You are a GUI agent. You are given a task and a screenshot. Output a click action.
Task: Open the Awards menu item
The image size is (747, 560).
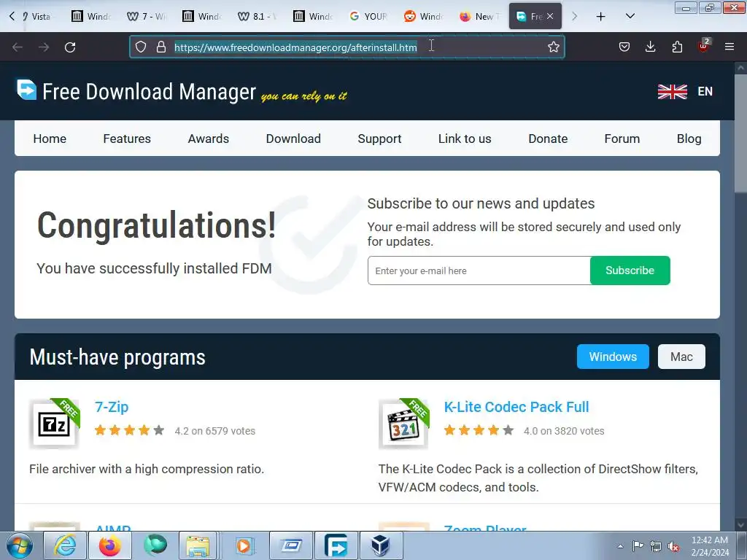point(208,139)
